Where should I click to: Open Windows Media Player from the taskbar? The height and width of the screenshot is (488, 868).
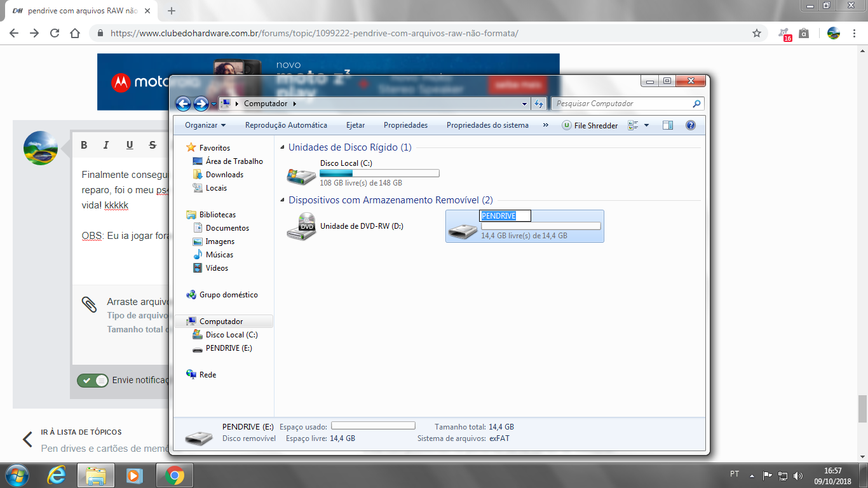tap(134, 475)
